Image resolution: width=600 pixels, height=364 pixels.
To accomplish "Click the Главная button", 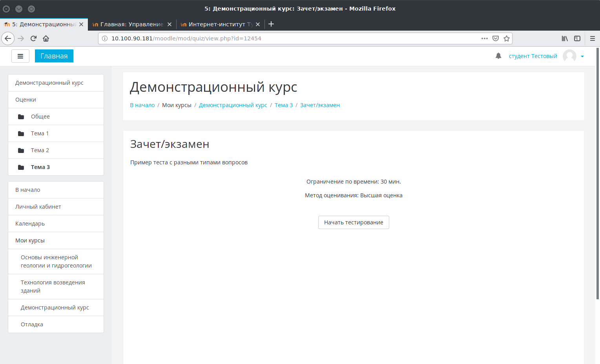I will click(54, 56).
